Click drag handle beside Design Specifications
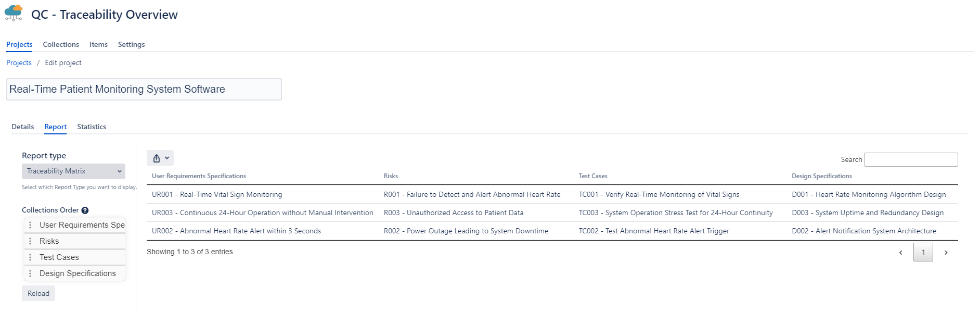Screen dimensions: 980x312 click(x=30, y=273)
